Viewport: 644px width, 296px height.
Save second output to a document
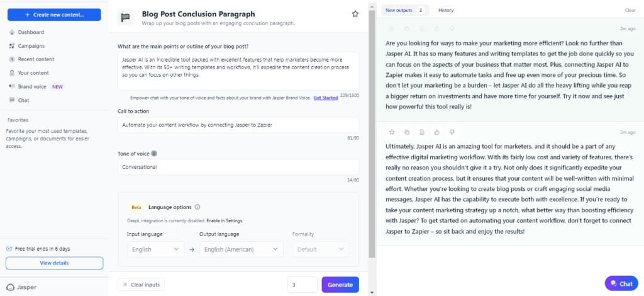[422, 132]
